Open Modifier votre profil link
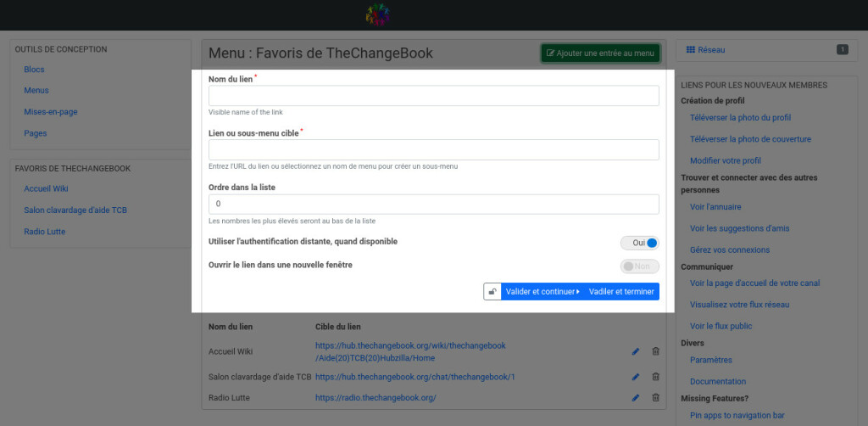Screen dimensions: 868x426 pyautogui.click(x=726, y=160)
